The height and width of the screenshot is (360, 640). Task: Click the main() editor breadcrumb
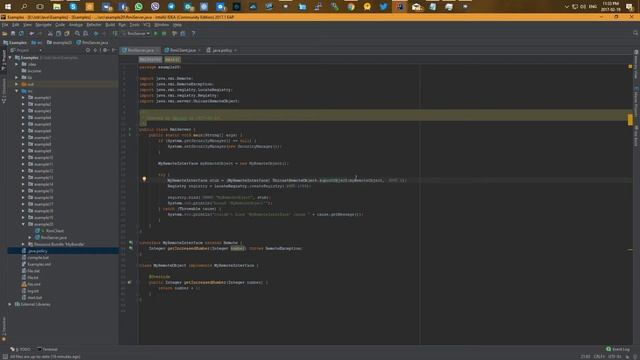coord(172,60)
